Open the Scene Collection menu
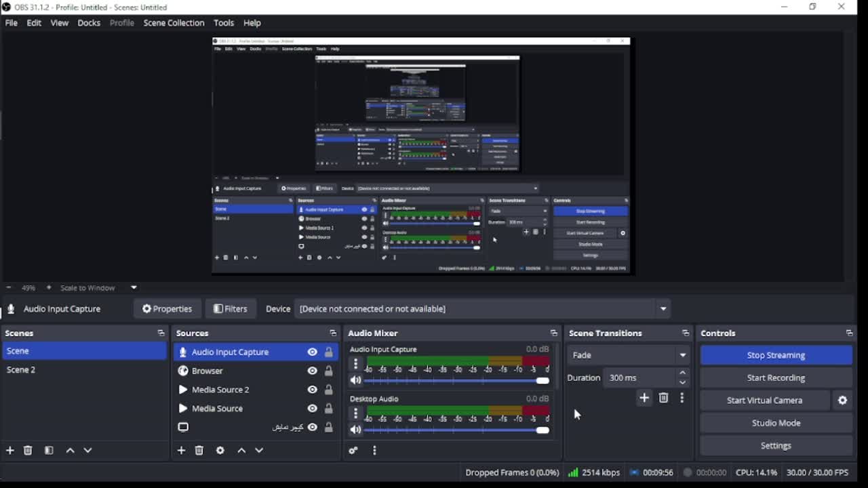This screenshot has width=868, height=488. click(x=174, y=23)
